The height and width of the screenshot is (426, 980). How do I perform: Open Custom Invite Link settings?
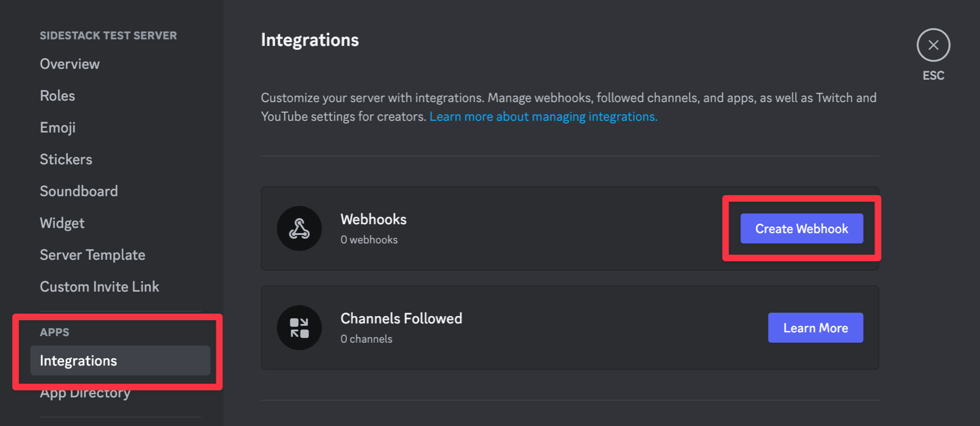[x=99, y=287]
